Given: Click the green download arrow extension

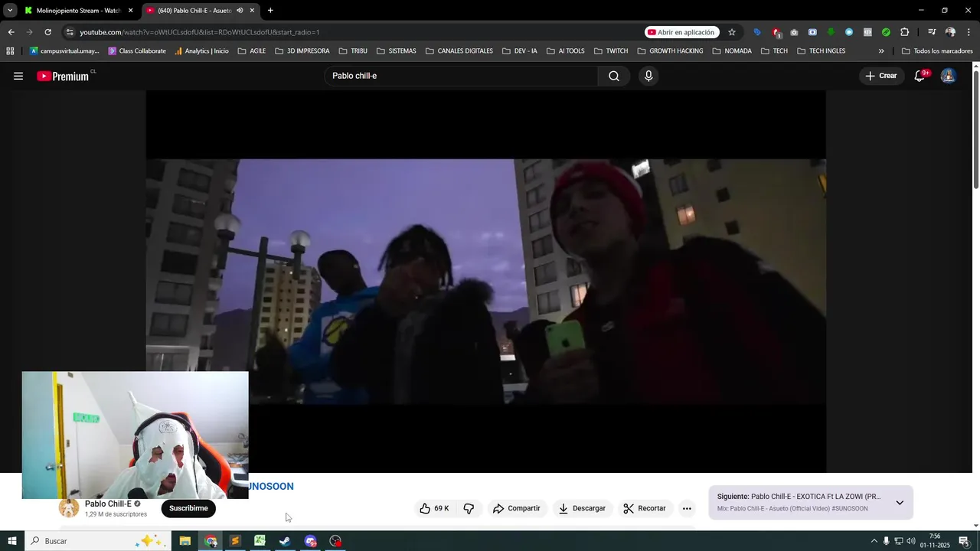Looking at the screenshot, I should [x=831, y=32].
